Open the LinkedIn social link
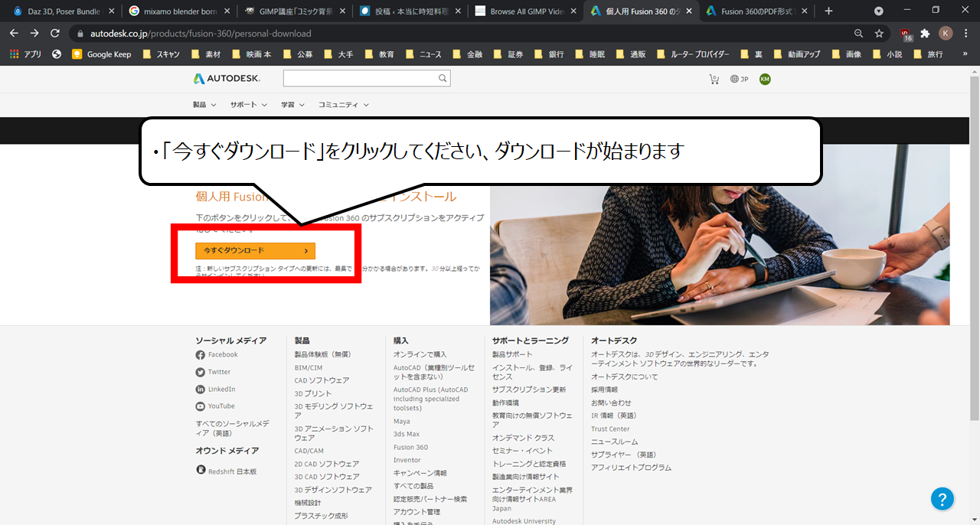This screenshot has width=980, height=525. (215, 390)
